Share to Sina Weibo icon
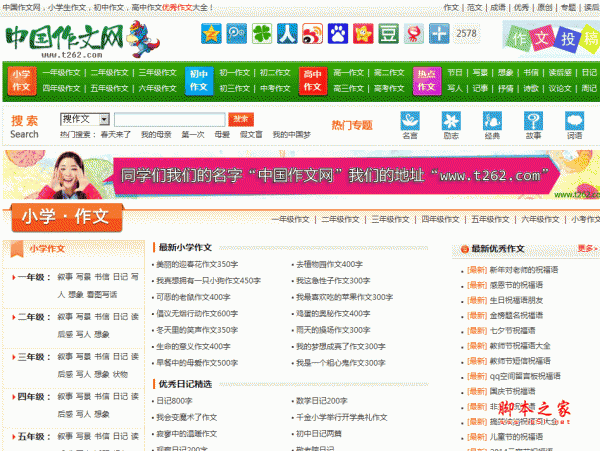The height and width of the screenshot is (451, 600). click(x=312, y=34)
